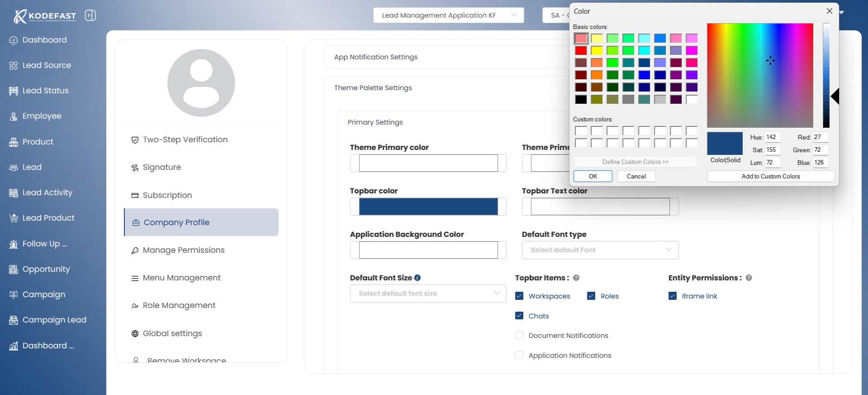The height and width of the screenshot is (395, 868).
Task: Open Lead Management Application KF dropdown
Action: (448, 15)
